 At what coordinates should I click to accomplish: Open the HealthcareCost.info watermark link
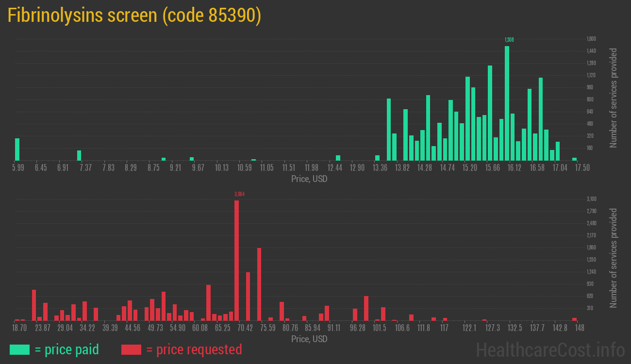[x=550, y=349]
